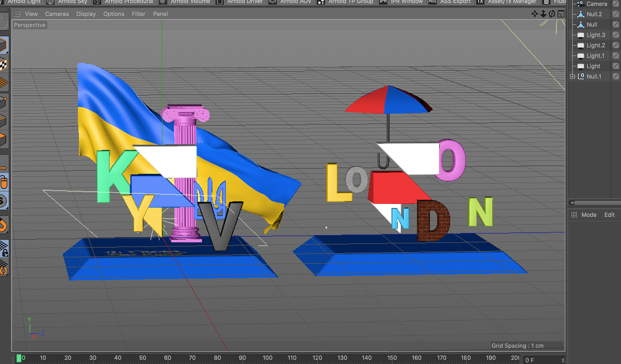This screenshot has height=364, width=621.
Task: Toggle the mouse Tweak mode icon
Action: [x=4, y=182]
